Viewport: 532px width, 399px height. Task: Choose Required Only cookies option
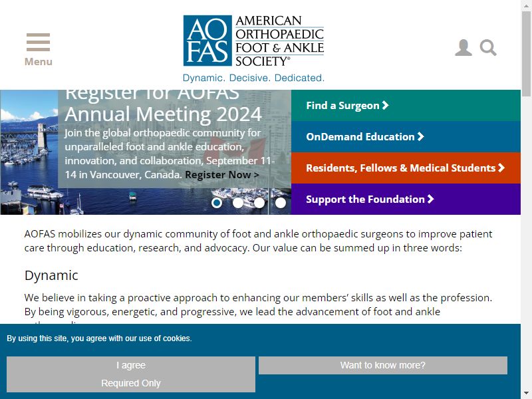click(x=131, y=383)
